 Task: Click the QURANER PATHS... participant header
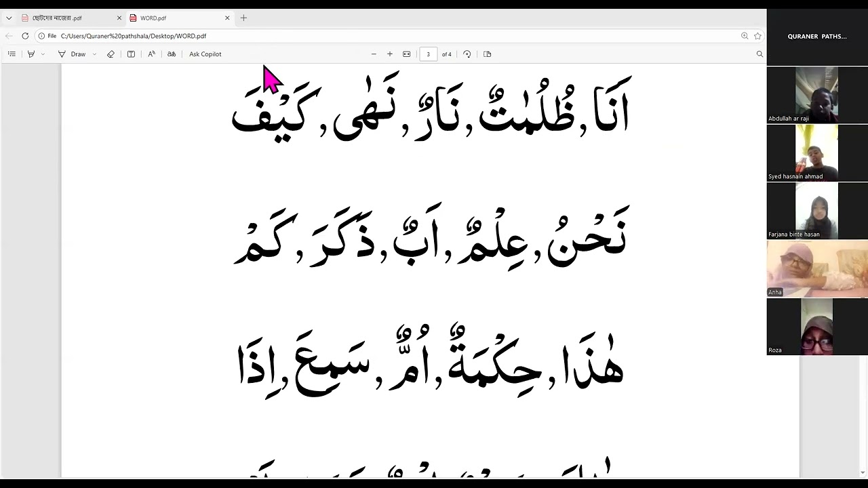coord(817,37)
